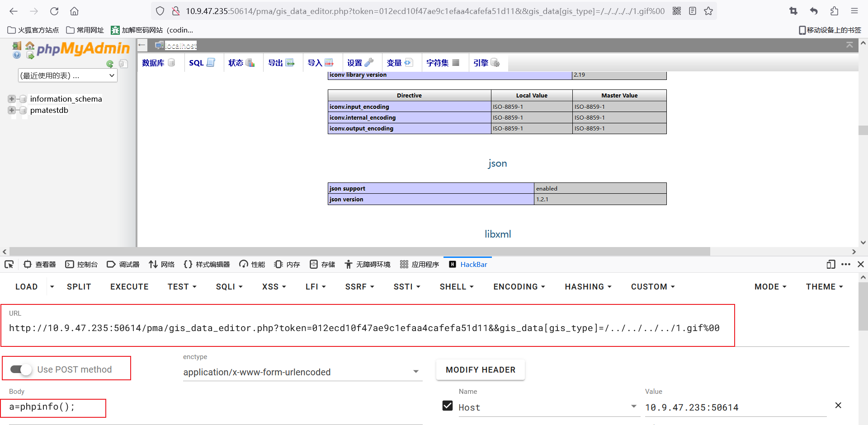Click the SPLIT button in HackBar
This screenshot has height=425, width=868.
tap(79, 287)
